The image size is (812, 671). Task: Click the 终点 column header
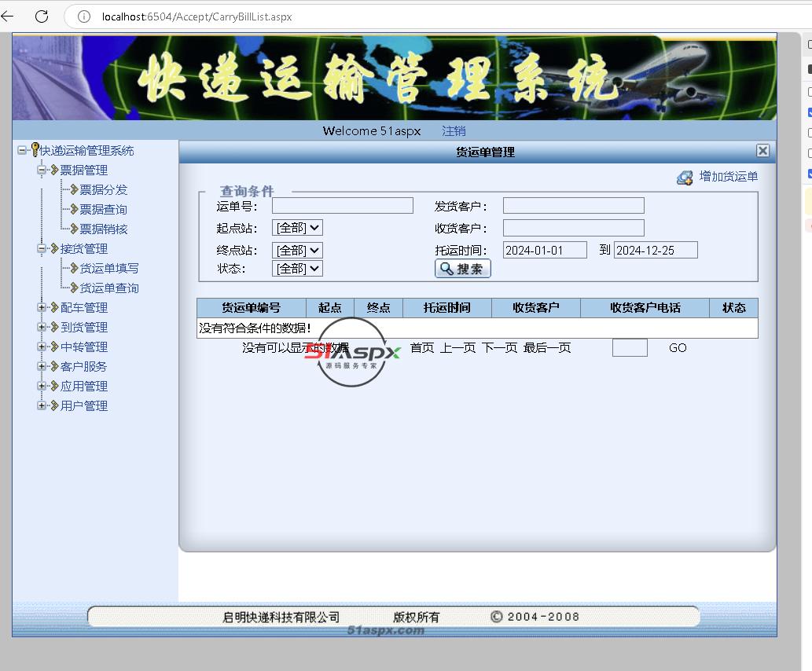tap(379, 307)
